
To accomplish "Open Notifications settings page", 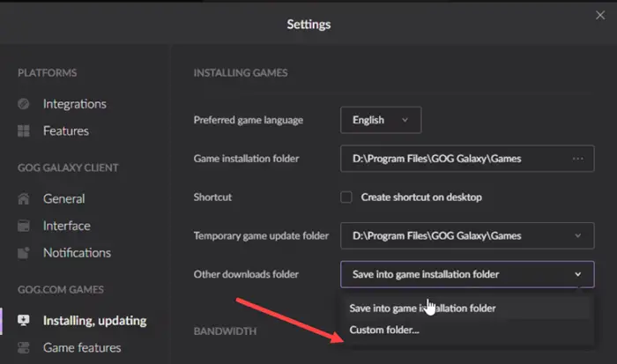I will 77,253.
